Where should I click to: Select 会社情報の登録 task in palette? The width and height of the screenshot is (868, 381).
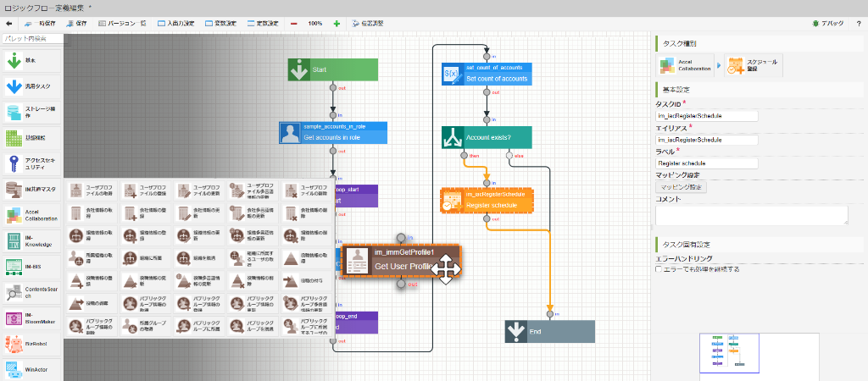145,213
